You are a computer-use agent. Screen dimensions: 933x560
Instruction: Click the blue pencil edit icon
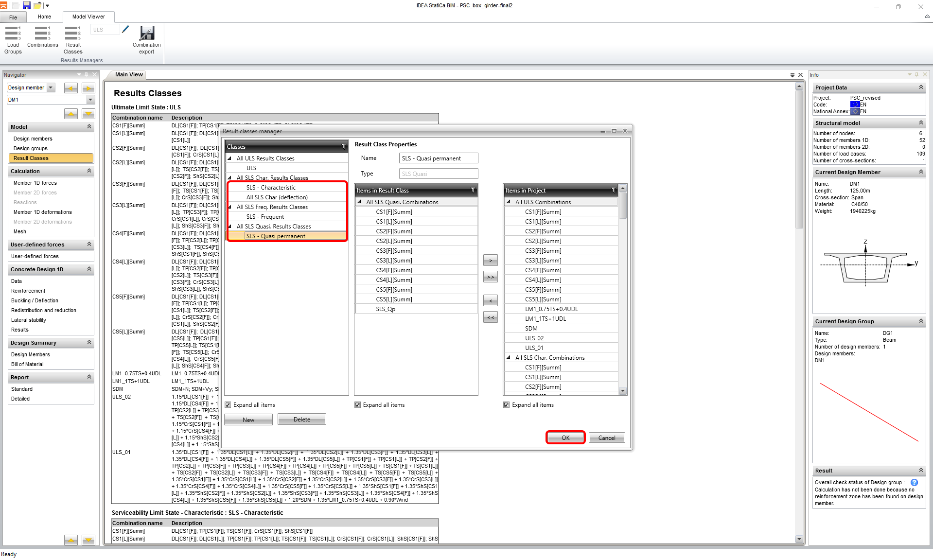pyautogui.click(x=125, y=30)
